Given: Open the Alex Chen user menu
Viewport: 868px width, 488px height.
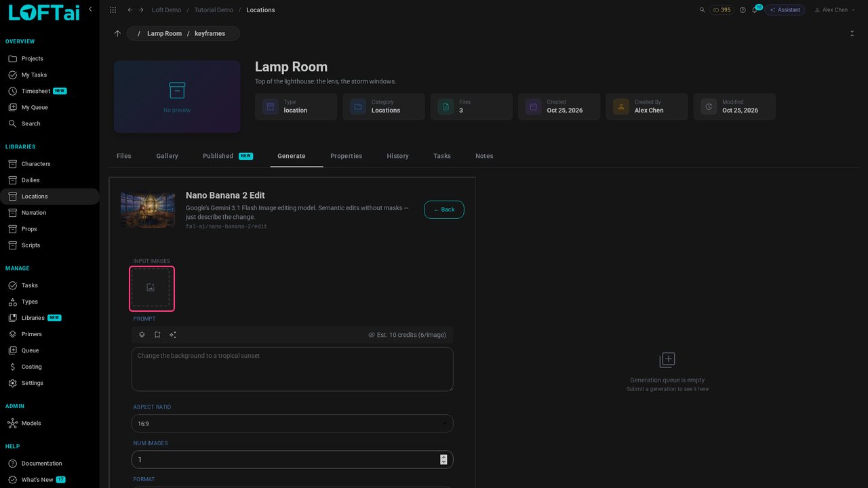Looking at the screenshot, I should 835,10.
